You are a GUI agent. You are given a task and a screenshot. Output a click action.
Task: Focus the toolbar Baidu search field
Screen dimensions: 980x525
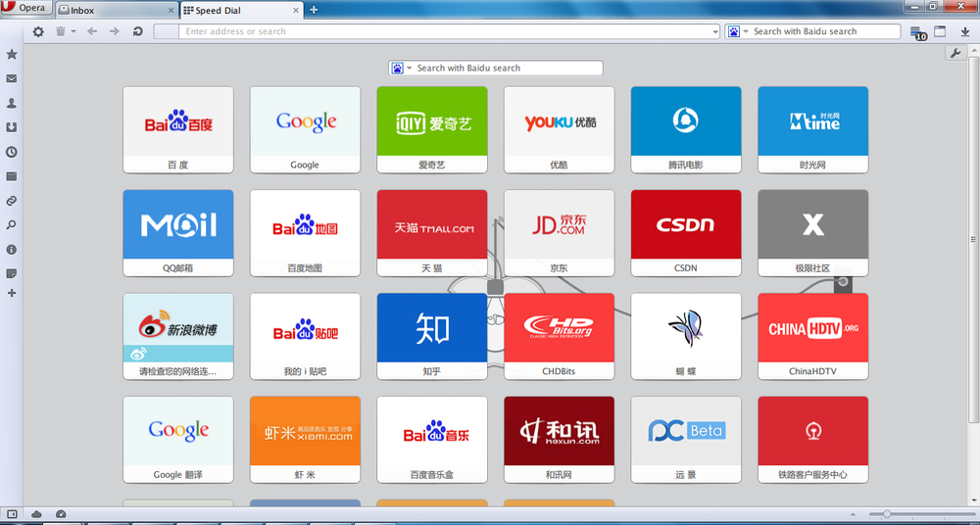coord(812,31)
